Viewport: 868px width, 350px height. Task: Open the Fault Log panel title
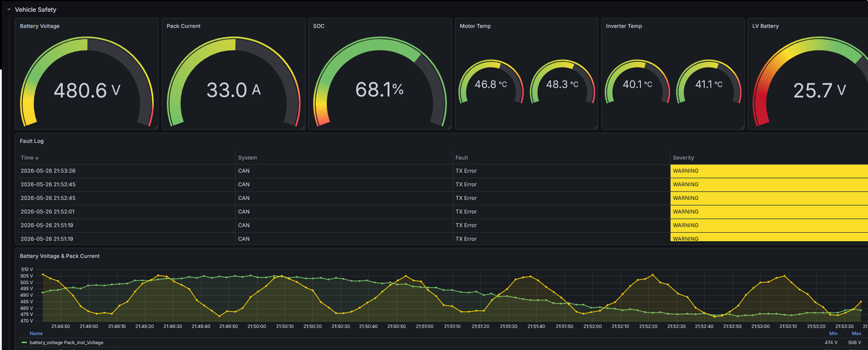pos(32,141)
